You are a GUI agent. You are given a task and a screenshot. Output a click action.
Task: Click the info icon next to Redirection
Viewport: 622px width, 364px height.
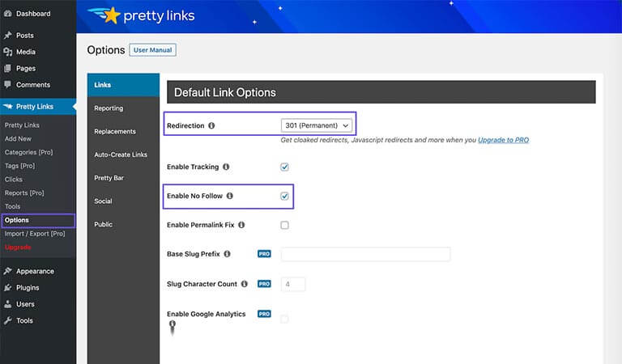click(x=211, y=125)
